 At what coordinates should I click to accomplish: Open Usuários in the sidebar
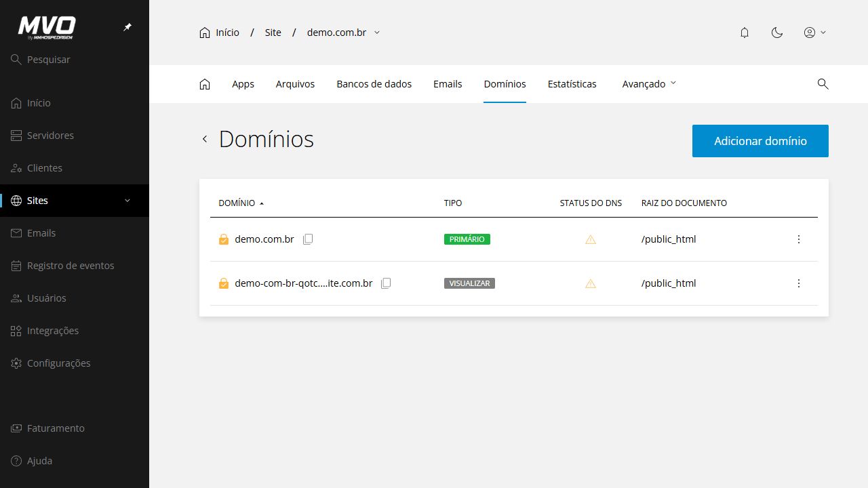coord(75,298)
